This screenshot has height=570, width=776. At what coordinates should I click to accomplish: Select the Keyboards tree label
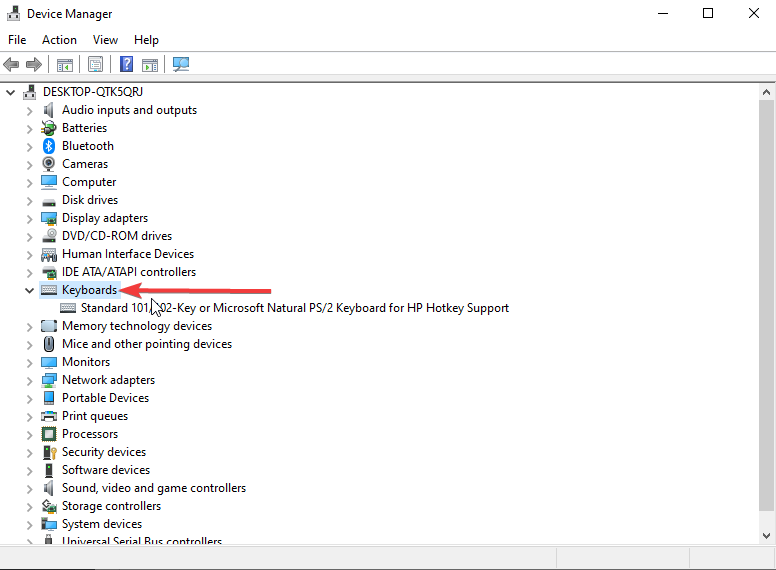click(x=90, y=290)
